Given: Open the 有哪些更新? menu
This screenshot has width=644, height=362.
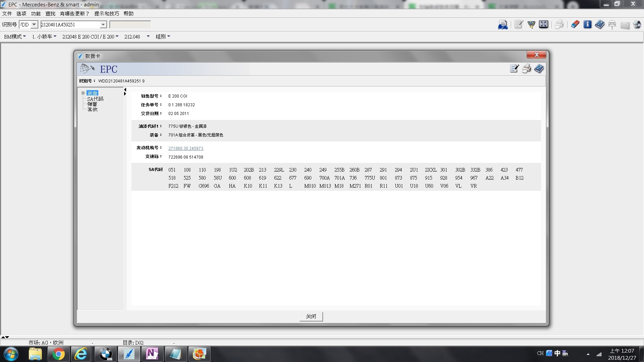Looking at the screenshot, I should pyautogui.click(x=74, y=13).
